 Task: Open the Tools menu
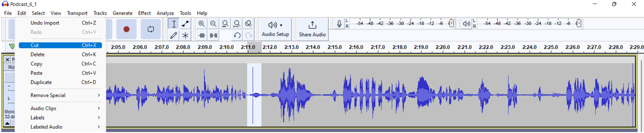185,13
